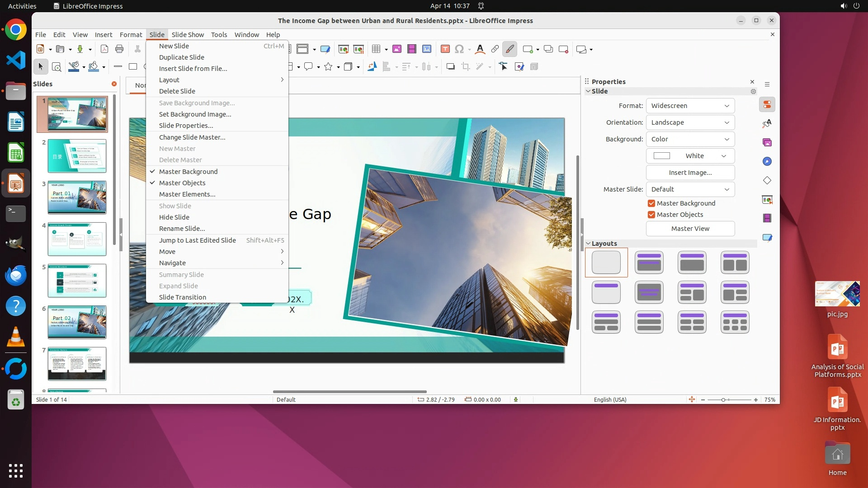Click the Insert Hyperlink chain icon
Image resolution: width=868 pixels, height=488 pixels.
[495, 49]
